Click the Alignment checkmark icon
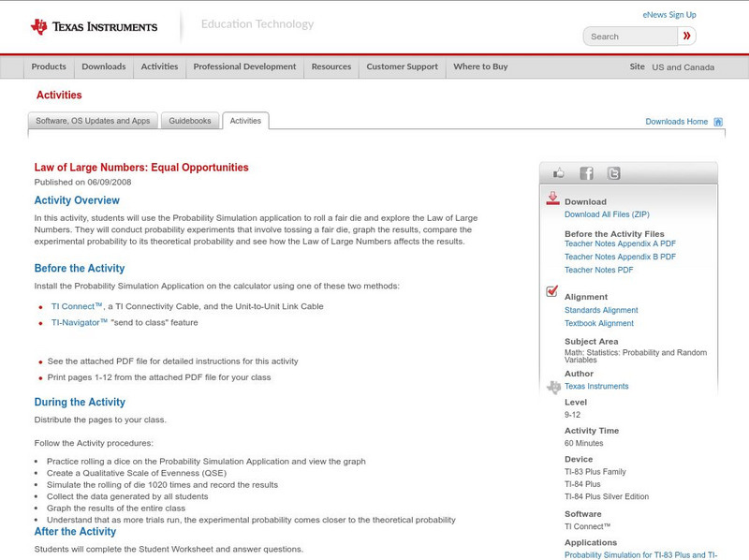 pyautogui.click(x=551, y=290)
